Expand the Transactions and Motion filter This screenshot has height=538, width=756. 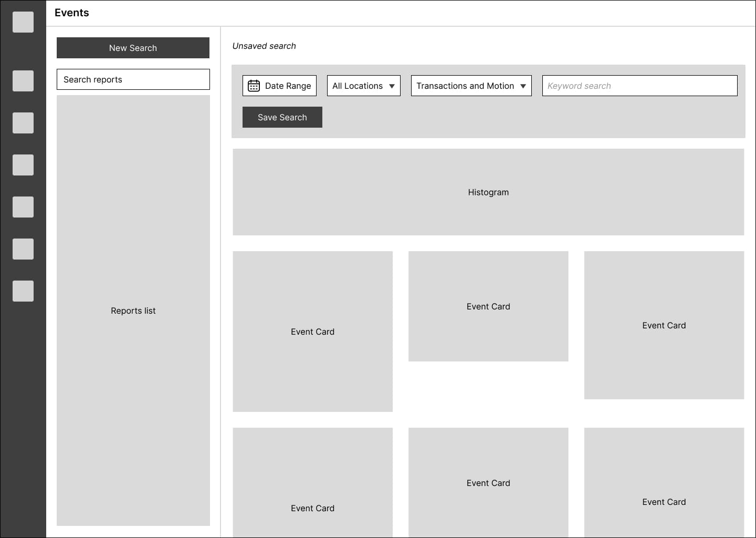(x=471, y=85)
